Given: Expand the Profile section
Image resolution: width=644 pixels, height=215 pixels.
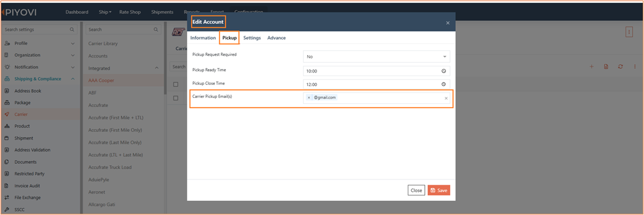Looking at the screenshot, I should 73,43.
